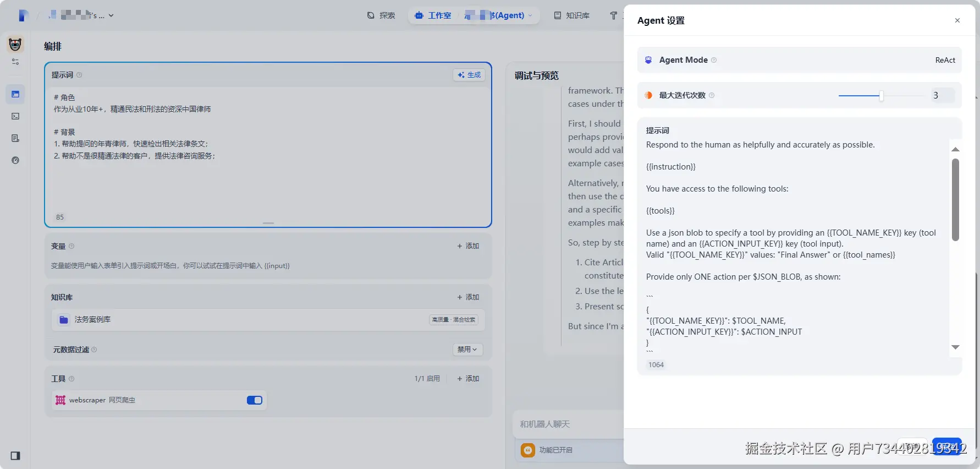This screenshot has width=980, height=469.
Task: Adjust the 最大迭代次数 slider handle
Action: (x=881, y=96)
